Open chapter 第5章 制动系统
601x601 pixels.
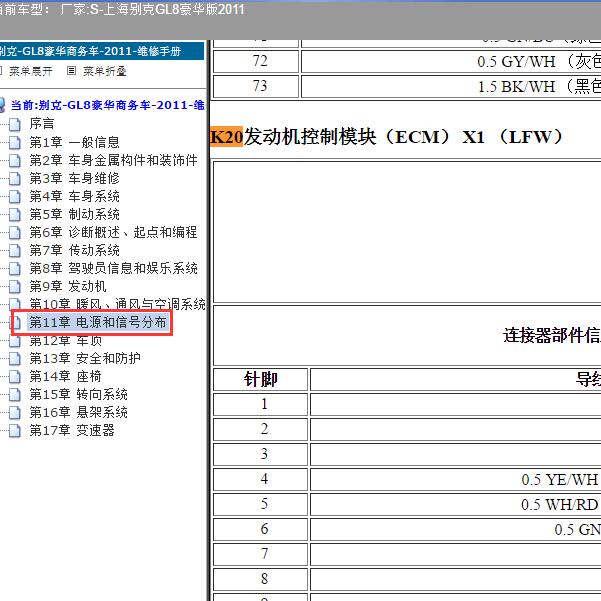coord(74,214)
